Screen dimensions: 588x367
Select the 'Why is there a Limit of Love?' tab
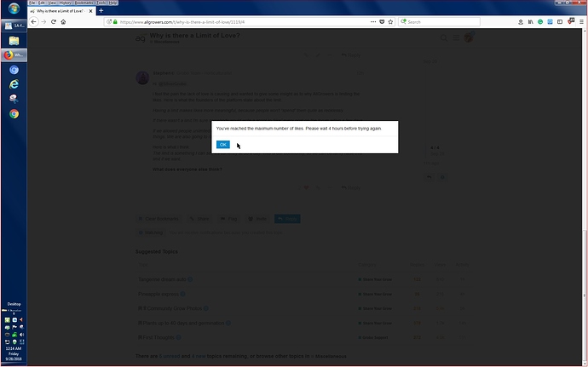point(60,11)
